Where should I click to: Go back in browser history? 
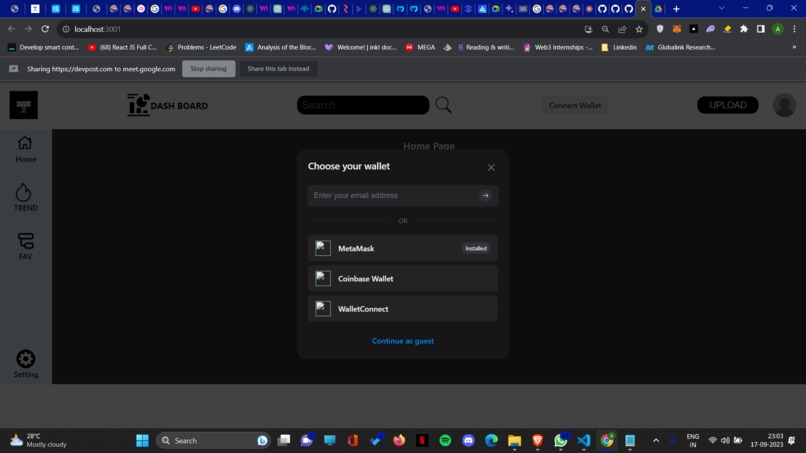11,29
